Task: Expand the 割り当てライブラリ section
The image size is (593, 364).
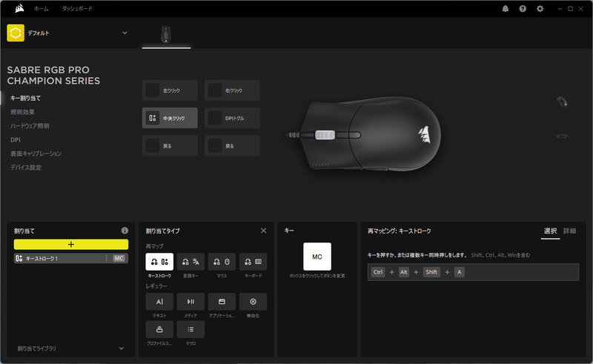Action: [122, 348]
